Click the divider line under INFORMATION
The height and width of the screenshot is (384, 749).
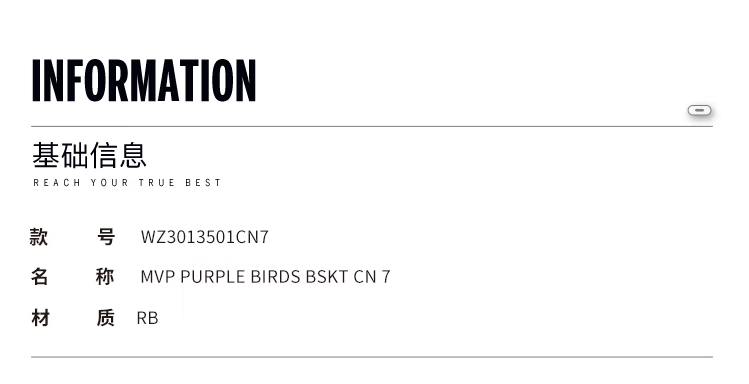(x=372, y=127)
